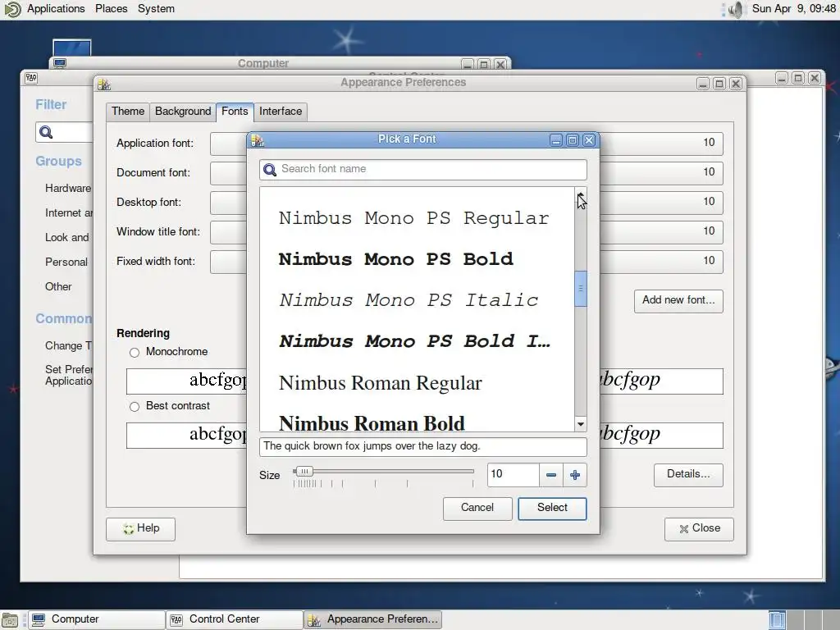840x630 pixels.
Task: Click the Control Center filter search icon
Action: pyautogui.click(x=46, y=132)
